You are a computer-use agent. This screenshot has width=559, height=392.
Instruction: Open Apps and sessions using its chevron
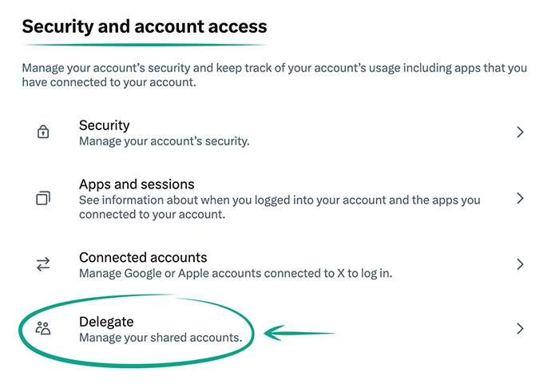pos(520,198)
